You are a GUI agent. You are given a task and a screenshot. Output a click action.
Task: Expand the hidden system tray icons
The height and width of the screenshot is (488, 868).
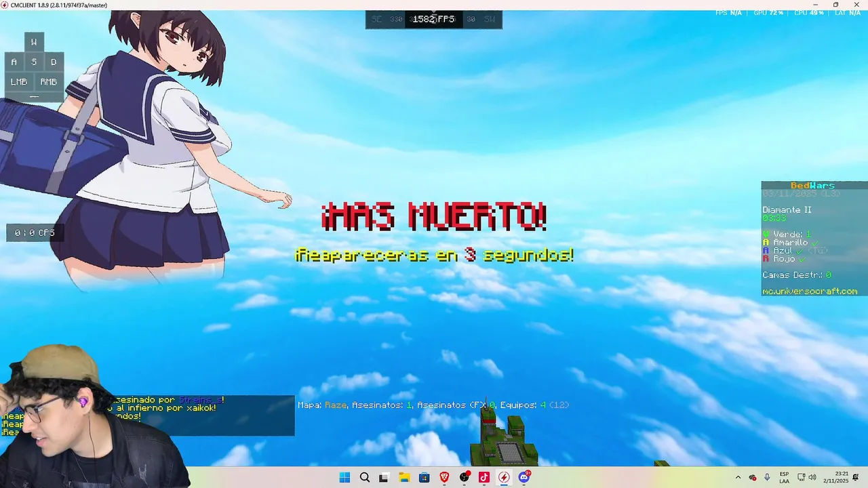click(738, 477)
